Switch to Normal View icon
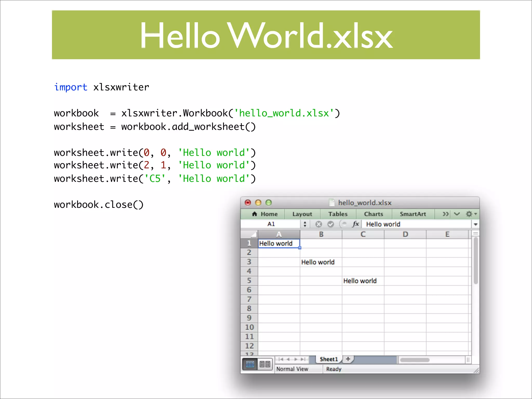The width and height of the screenshot is (532, 399). tap(250, 364)
